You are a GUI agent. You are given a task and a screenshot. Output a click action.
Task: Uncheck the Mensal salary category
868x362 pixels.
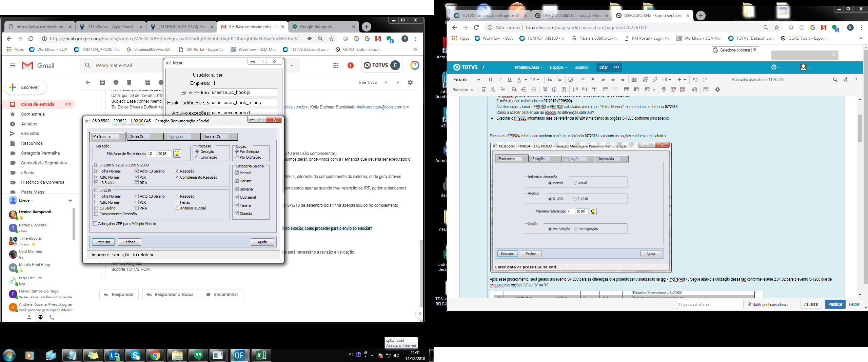[x=237, y=173]
